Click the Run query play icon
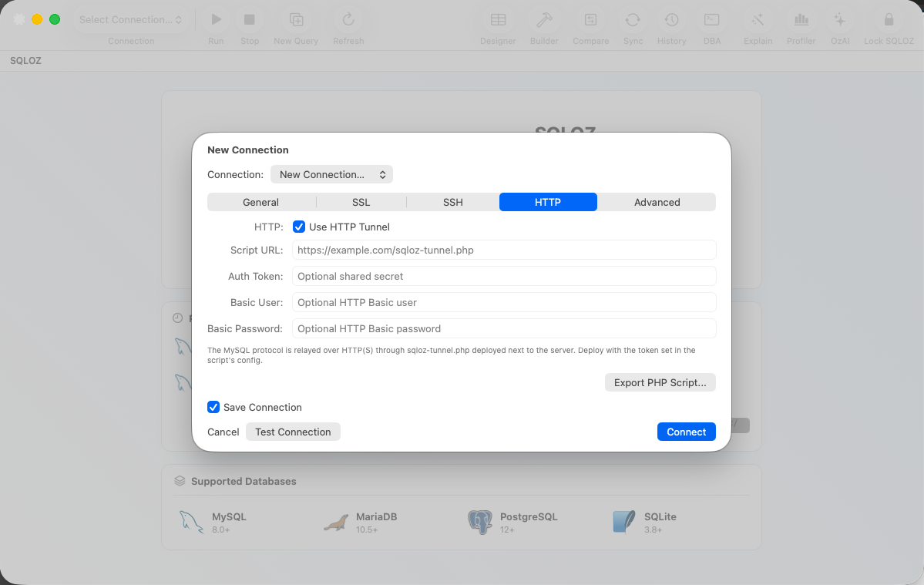 pos(217,19)
